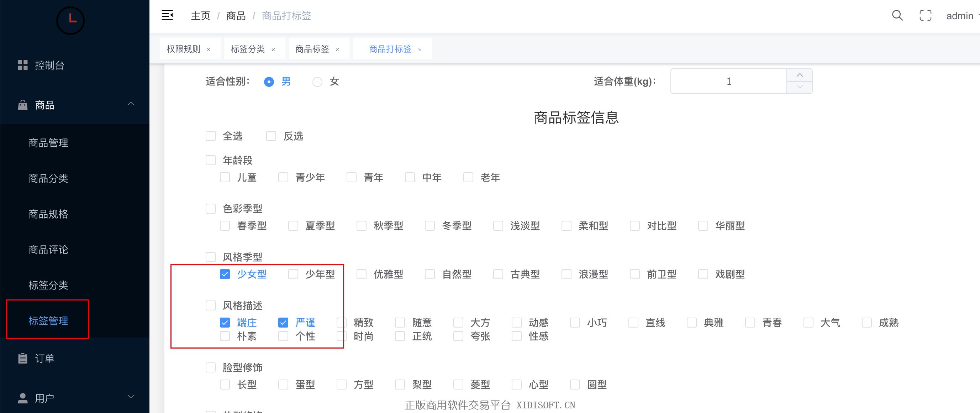Open 商品规格 in the sidebar
This screenshot has height=413, width=980.
48,214
